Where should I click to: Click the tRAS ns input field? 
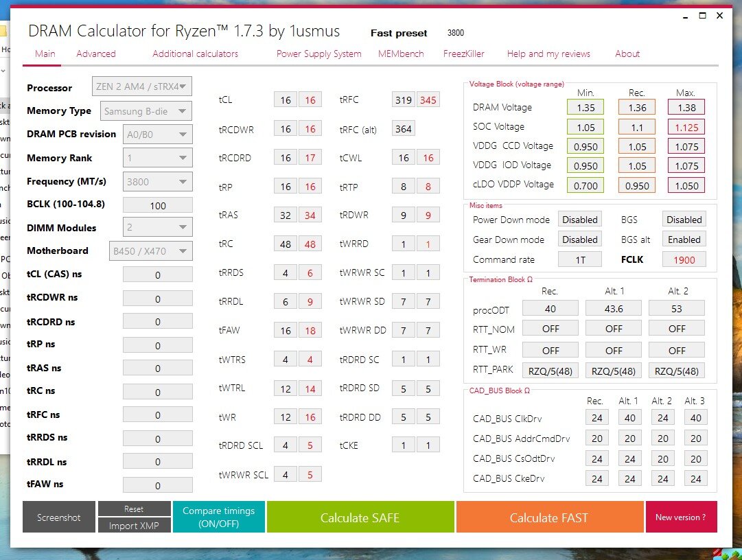158,369
